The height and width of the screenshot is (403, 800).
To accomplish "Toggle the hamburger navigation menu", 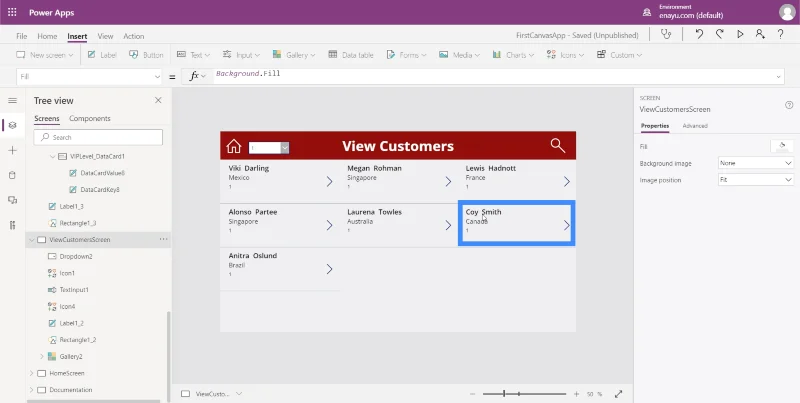I will (x=12, y=100).
